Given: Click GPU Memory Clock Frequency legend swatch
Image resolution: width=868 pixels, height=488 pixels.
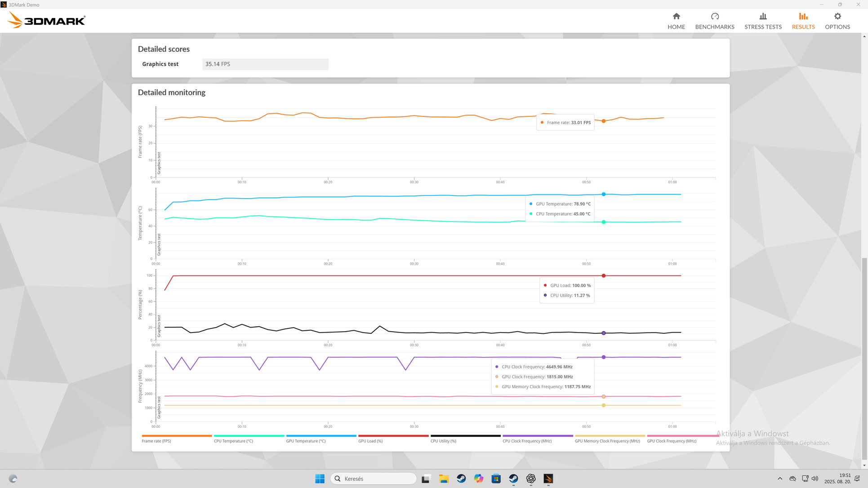Looking at the screenshot, I should pos(610,436).
